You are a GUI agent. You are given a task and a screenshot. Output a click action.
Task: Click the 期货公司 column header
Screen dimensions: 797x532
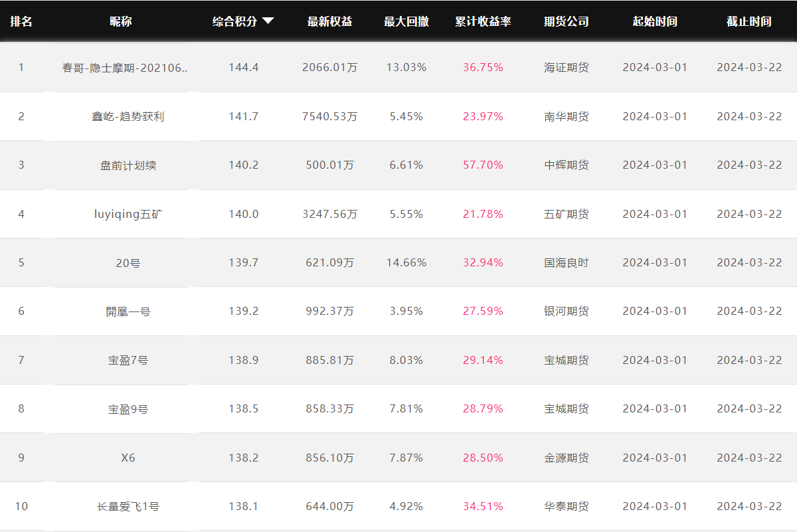click(x=567, y=21)
